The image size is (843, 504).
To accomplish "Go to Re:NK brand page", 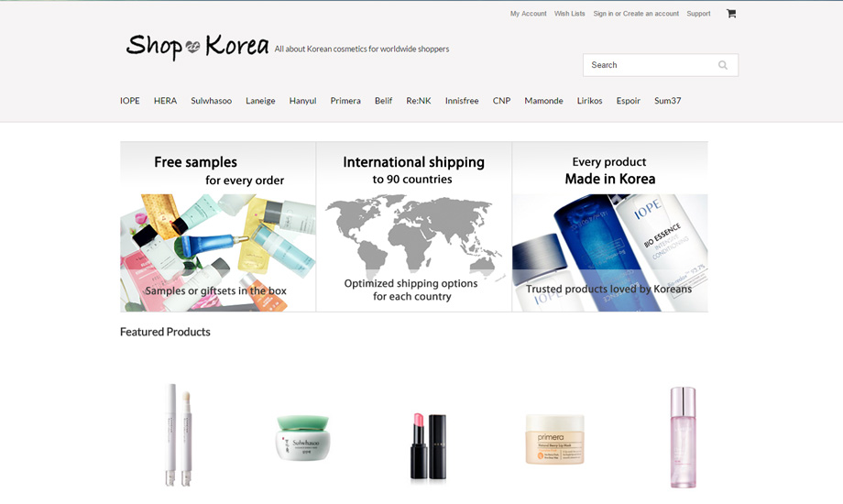I will click(418, 101).
